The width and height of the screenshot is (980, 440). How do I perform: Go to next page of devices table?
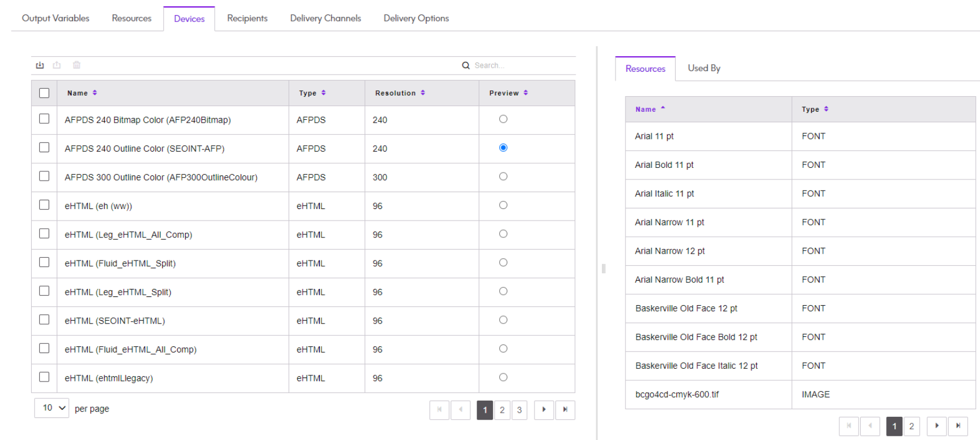tap(544, 410)
